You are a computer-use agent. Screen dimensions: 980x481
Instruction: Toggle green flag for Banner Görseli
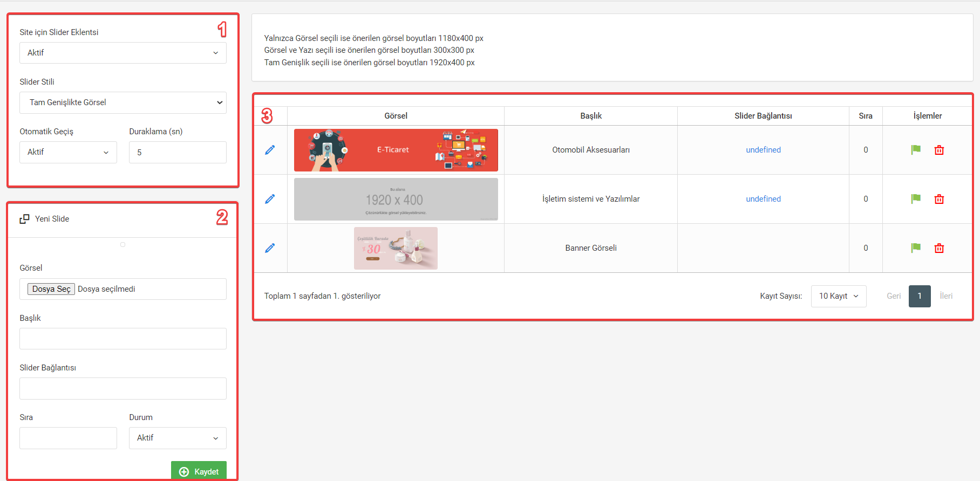click(916, 248)
